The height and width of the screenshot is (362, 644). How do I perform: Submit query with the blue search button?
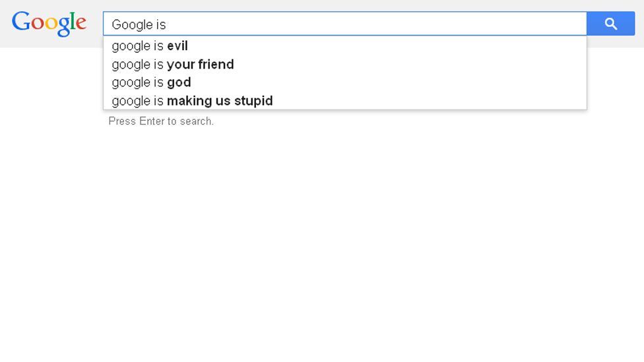point(611,24)
